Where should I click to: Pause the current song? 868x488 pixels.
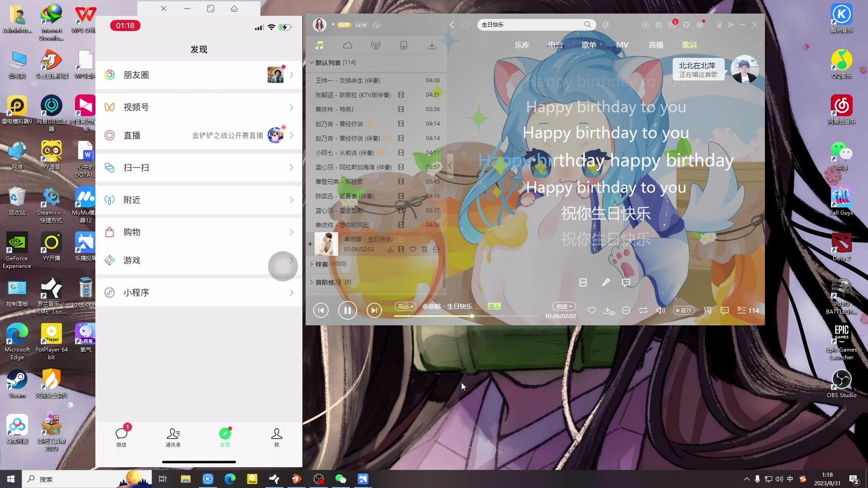coord(348,310)
